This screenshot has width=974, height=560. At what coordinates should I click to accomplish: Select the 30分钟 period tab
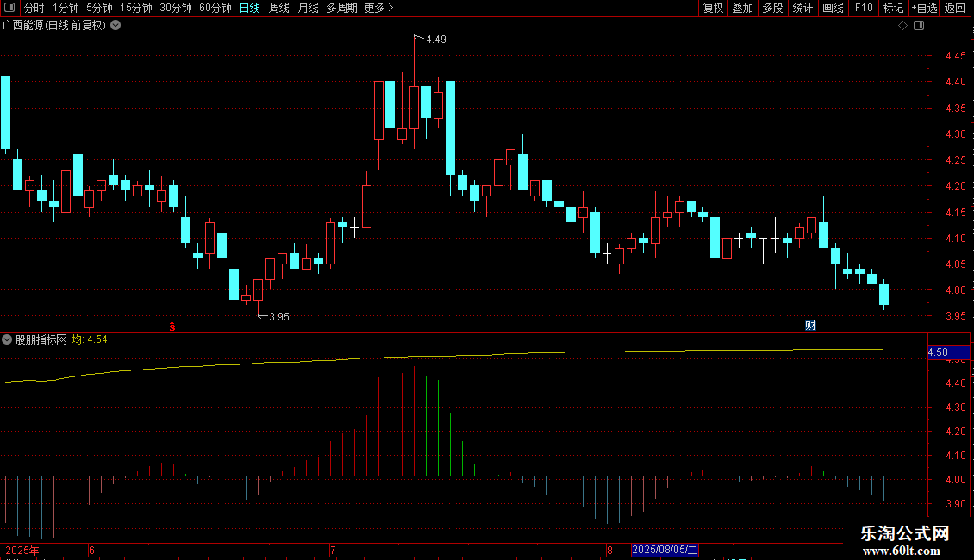click(176, 8)
